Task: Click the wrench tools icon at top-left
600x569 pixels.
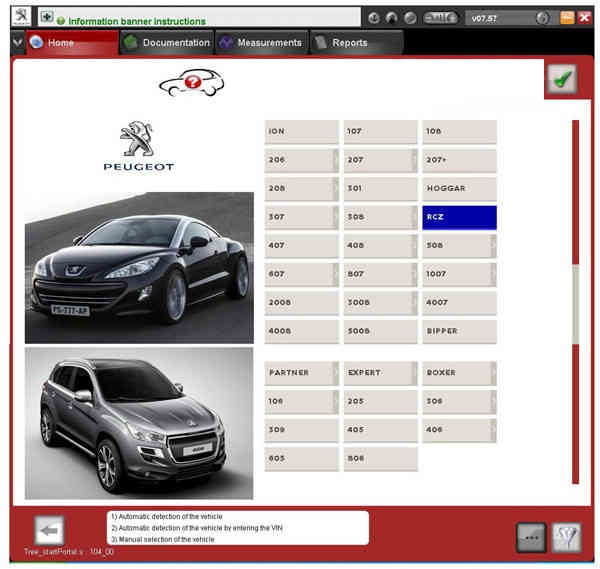Action: [19, 18]
